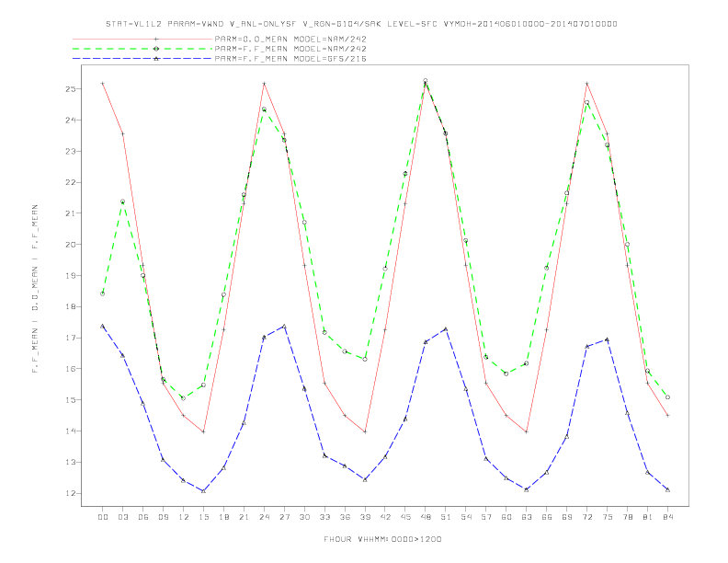Click the x-axis tick label 27
Screen dimensions: 728x563
pos(284,517)
